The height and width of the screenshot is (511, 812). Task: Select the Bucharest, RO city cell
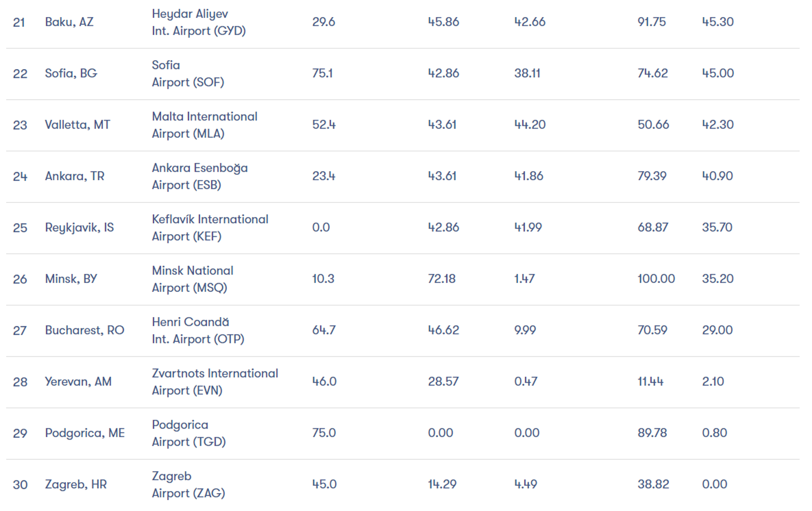coord(85,330)
